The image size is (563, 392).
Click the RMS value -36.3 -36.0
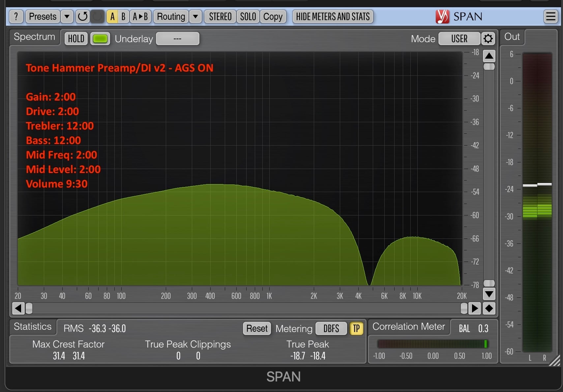pyautogui.click(x=107, y=328)
